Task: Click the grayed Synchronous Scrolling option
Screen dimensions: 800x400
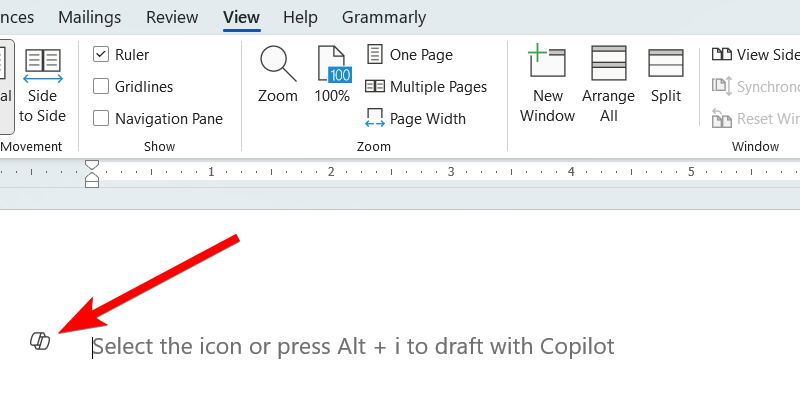Action: point(756,87)
